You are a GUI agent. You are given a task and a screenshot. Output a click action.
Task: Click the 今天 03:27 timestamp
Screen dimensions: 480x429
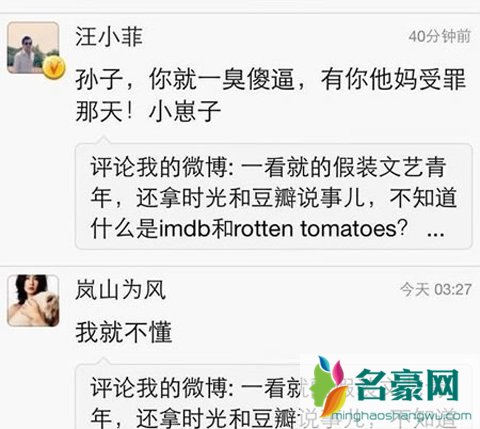click(436, 289)
